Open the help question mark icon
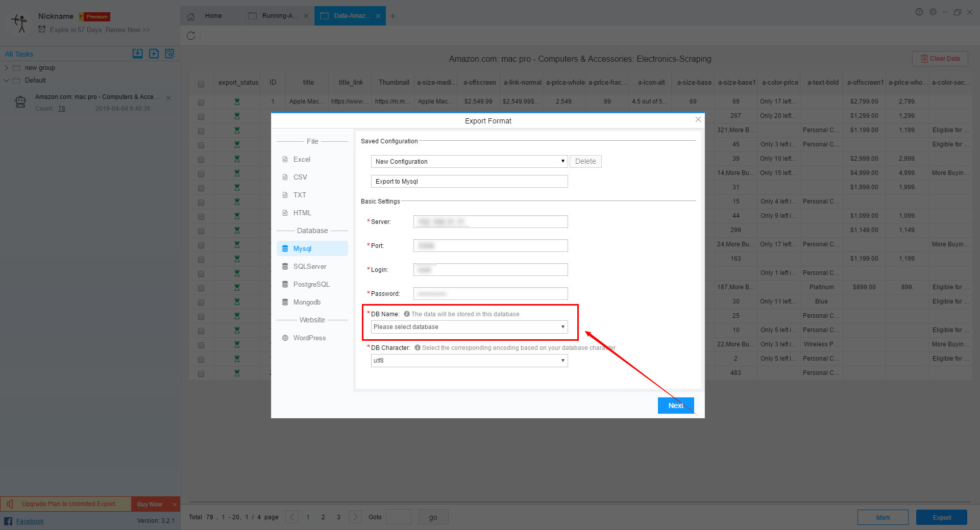 [x=919, y=12]
